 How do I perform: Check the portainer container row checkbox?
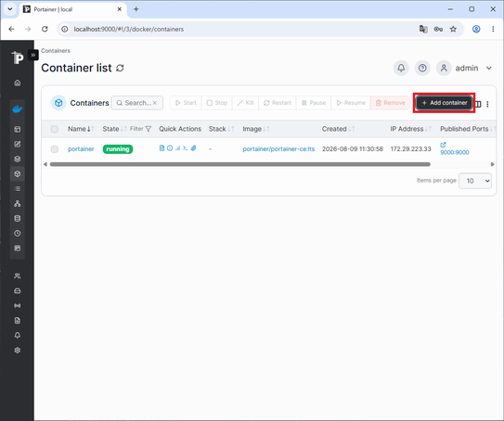55,149
